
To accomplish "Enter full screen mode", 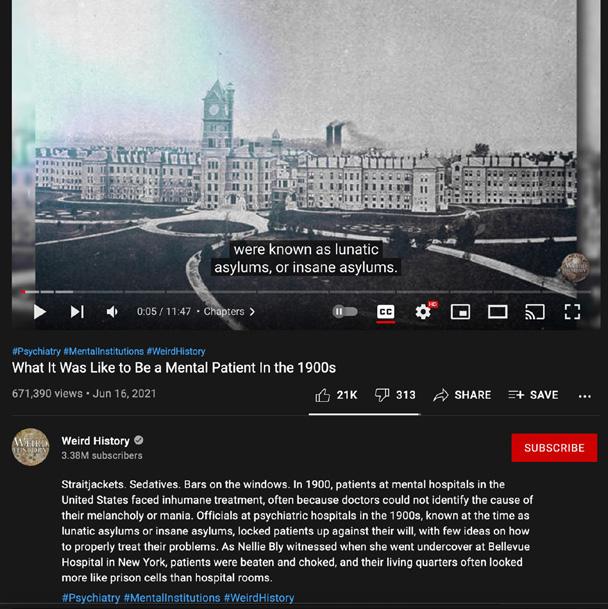I will [572, 311].
